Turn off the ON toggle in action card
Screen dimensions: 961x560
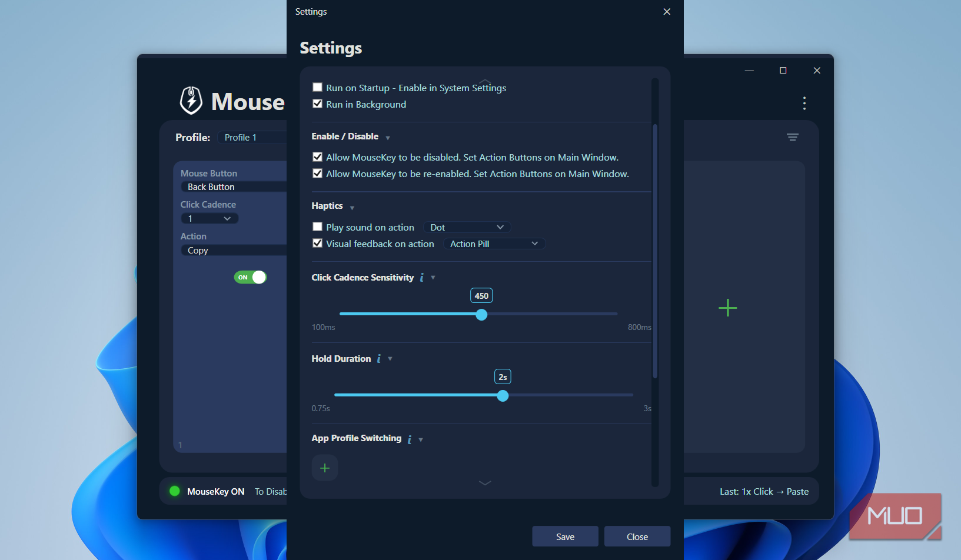pyautogui.click(x=251, y=277)
